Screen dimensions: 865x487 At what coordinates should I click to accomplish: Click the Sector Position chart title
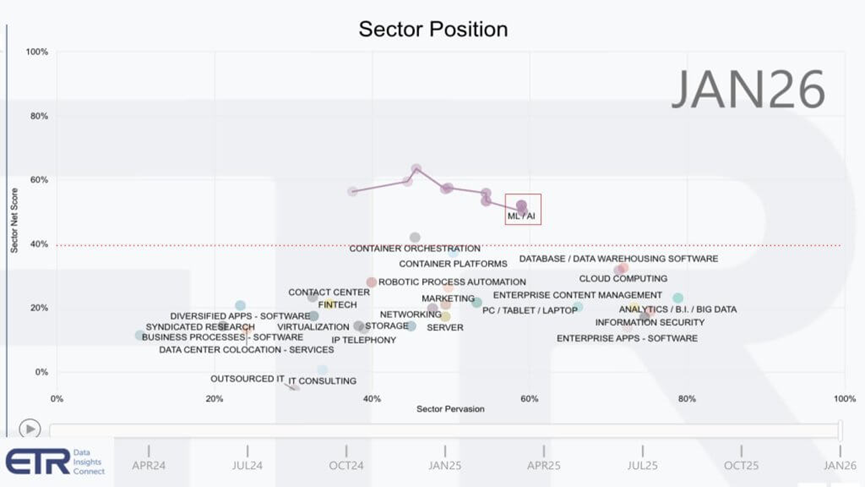pyautogui.click(x=433, y=29)
